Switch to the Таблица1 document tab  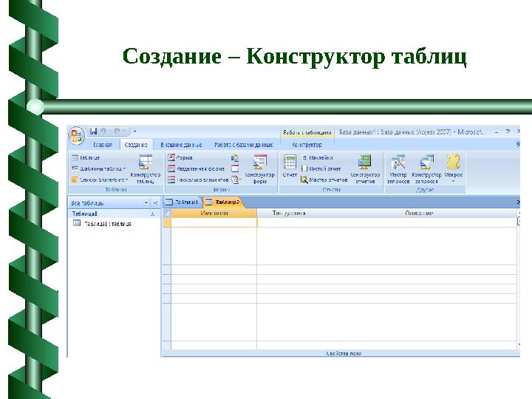182,202
